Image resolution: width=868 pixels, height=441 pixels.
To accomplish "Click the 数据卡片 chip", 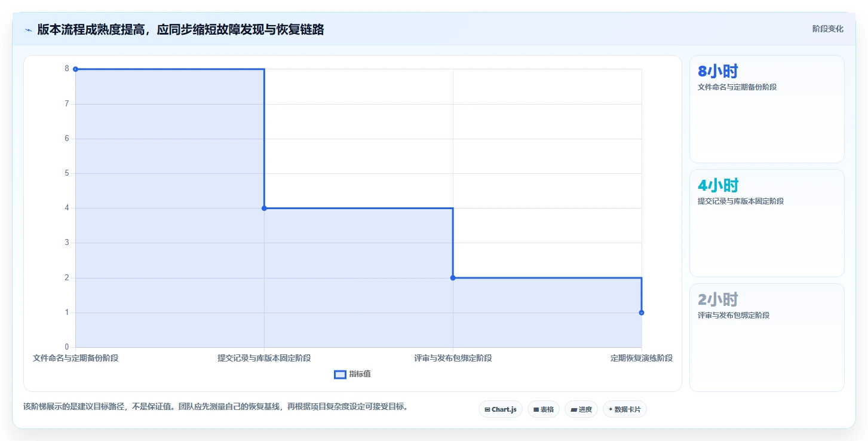I will (x=625, y=409).
